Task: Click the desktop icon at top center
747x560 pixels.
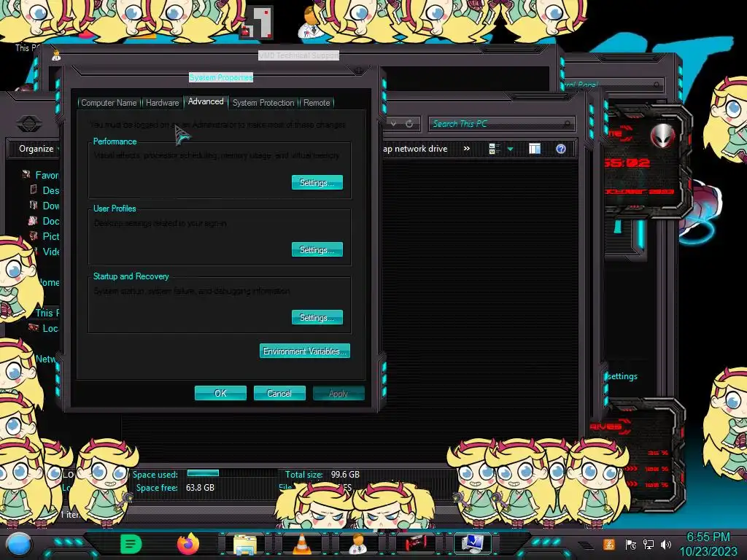Action: click(258, 23)
